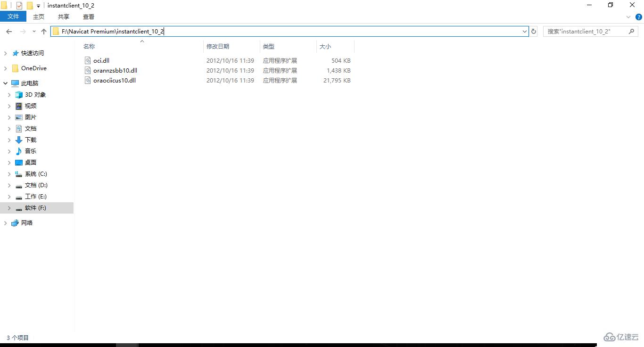The width and height of the screenshot is (644, 347).
Task: Open 文档 (D:) drive
Action: (36, 185)
